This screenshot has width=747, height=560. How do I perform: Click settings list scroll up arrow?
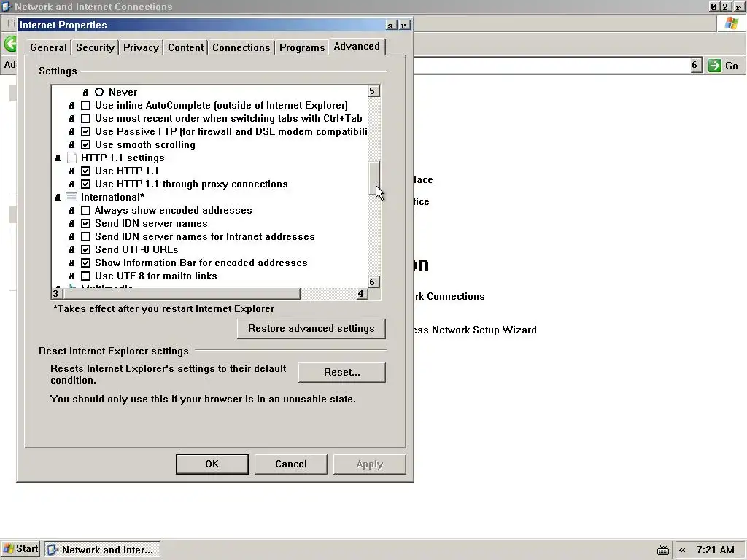tap(374, 91)
